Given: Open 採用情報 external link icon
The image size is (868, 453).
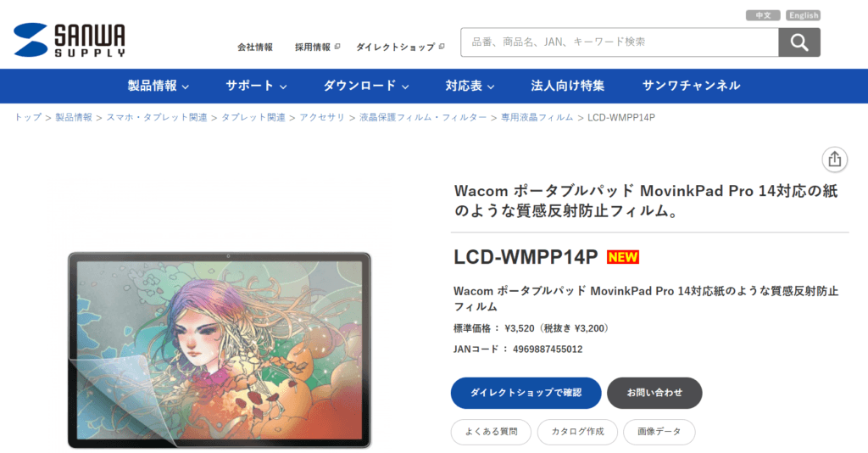Looking at the screenshot, I should 337,47.
